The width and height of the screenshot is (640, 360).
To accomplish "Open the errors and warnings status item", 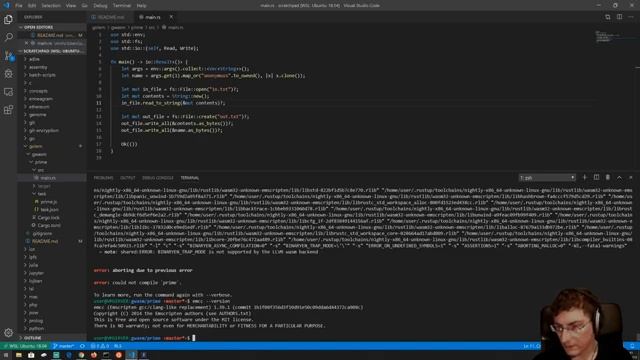I will pos(100,346).
